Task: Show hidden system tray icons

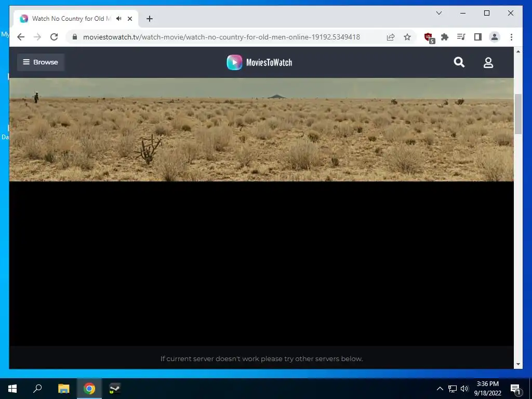Action: [440, 389]
